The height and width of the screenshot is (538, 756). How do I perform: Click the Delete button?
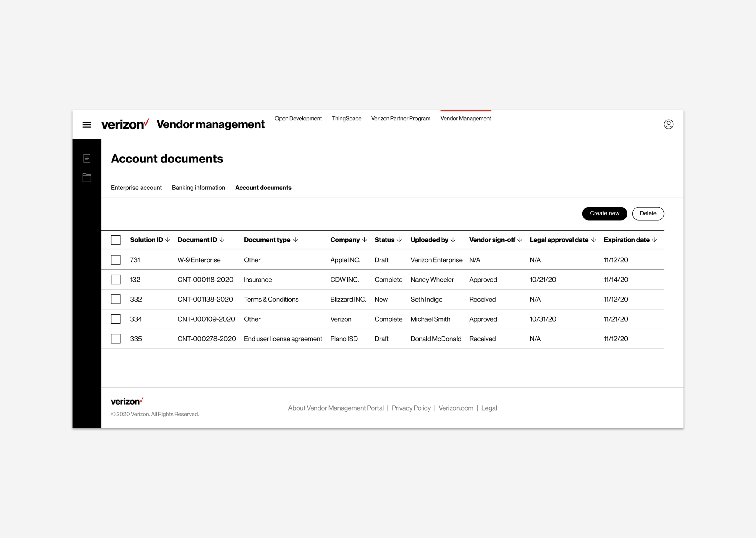[648, 213]
